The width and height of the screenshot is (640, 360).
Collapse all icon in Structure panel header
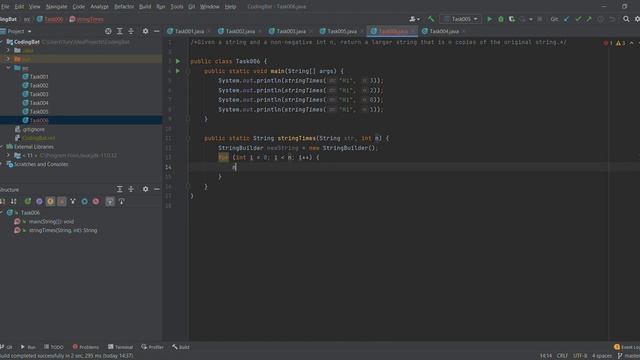click(131, 189)
